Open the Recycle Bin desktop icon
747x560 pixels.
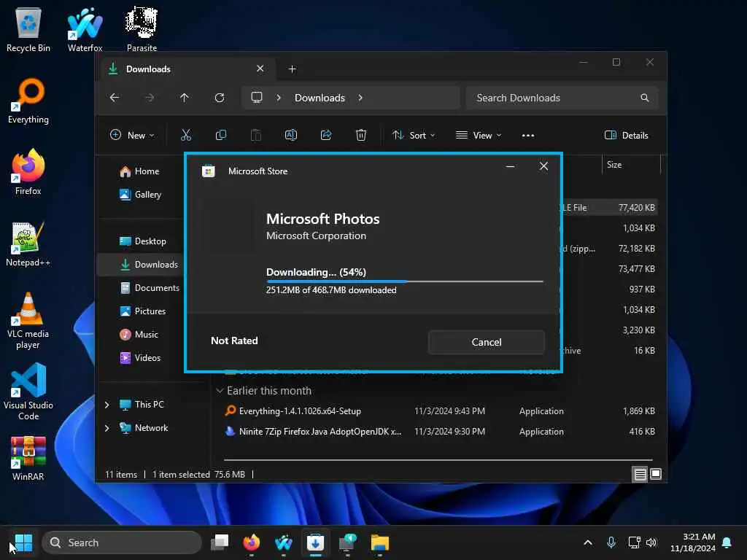(28, 30)
